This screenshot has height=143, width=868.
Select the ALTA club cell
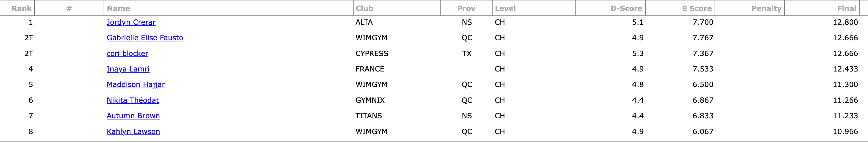(364, 22)
